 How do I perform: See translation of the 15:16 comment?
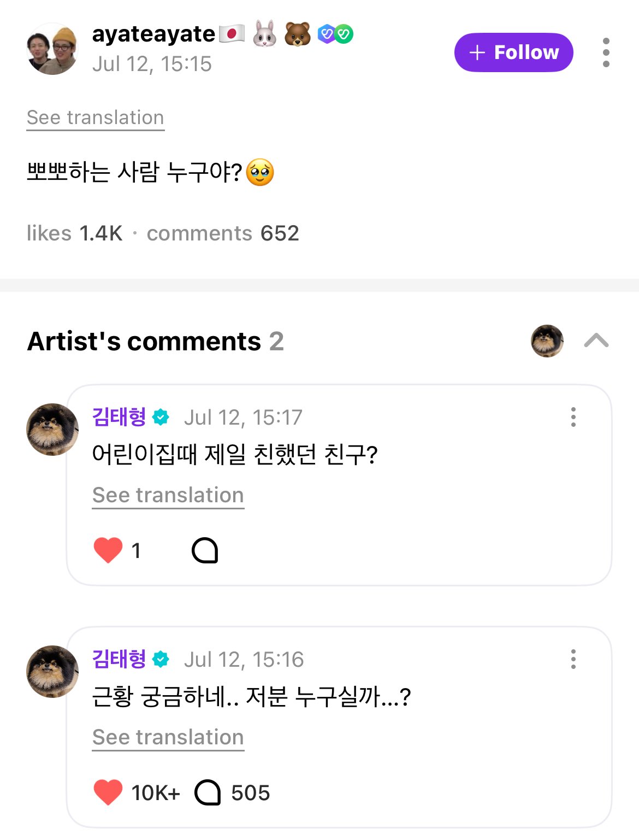(168, 737)
